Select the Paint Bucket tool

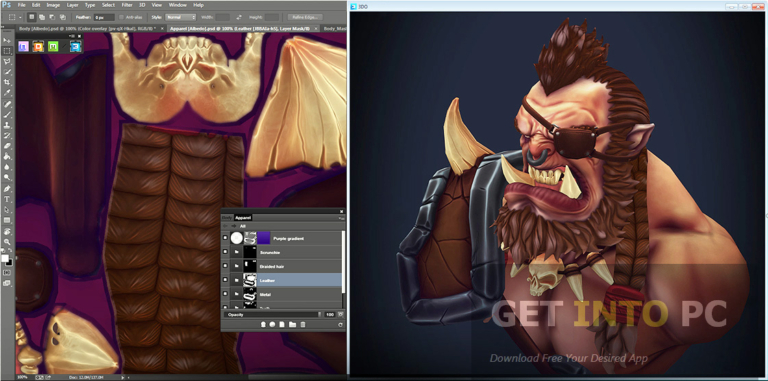tap(7, 157)
